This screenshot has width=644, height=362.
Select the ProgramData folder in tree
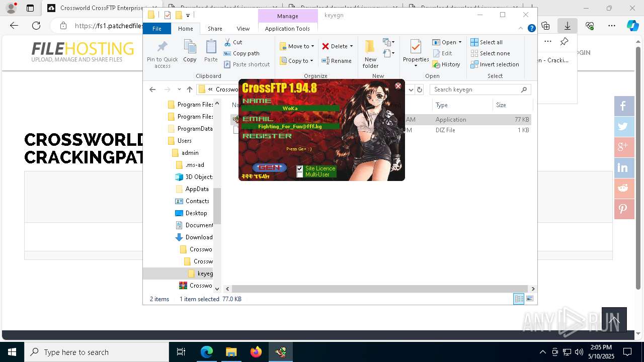(190, 129)
